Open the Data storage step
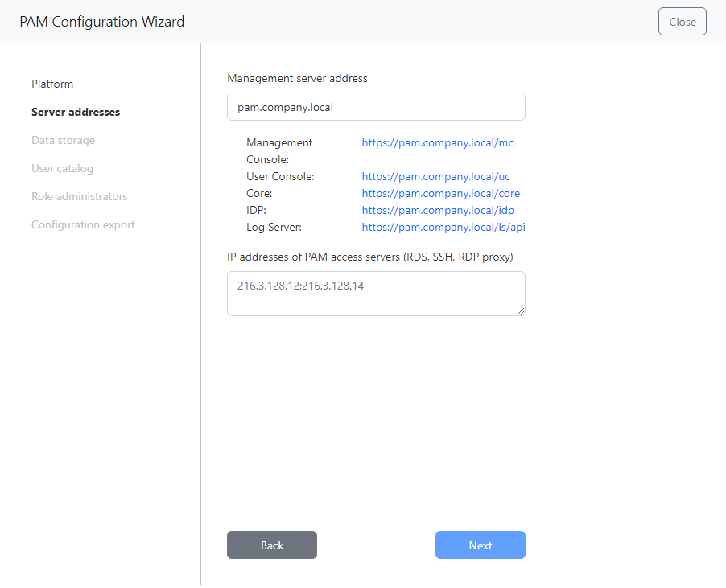This screenshot has height=588, width=726. [63, 140]
